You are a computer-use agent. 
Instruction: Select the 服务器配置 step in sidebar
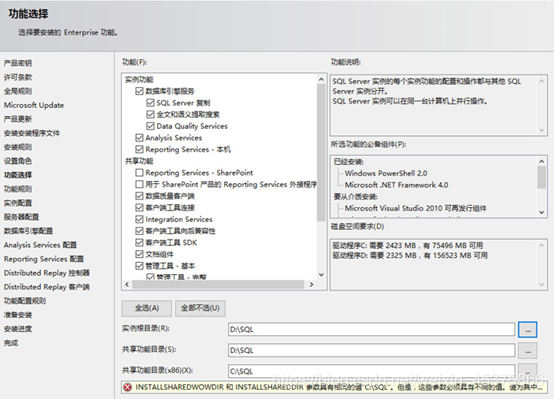[x=21, y=217]
